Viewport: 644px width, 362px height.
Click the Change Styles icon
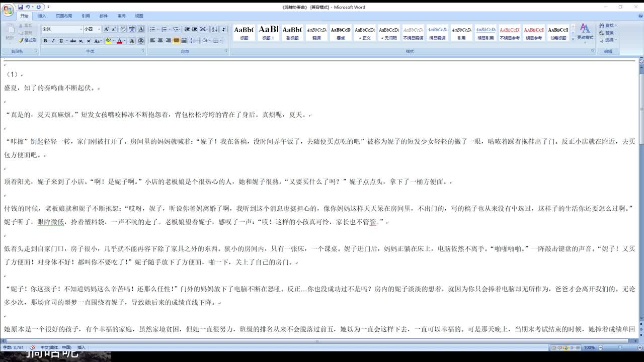pyautogui.click(x=585, y=31)
